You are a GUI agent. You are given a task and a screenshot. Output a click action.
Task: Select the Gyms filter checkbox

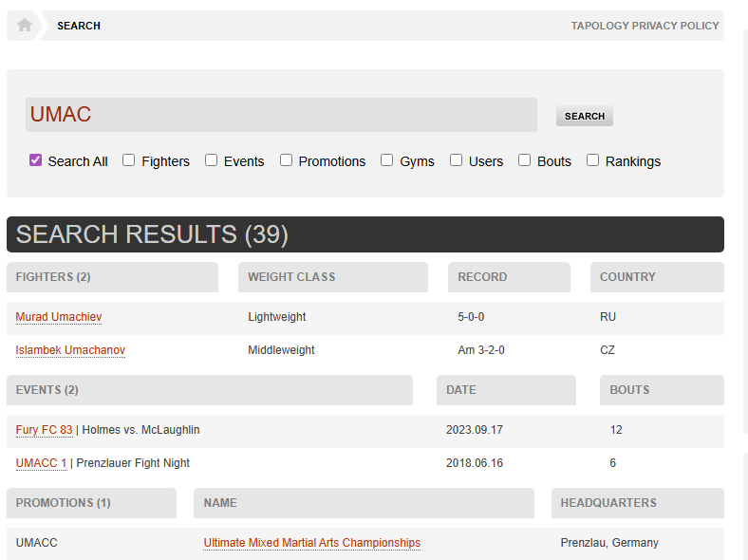click(387, 160)
